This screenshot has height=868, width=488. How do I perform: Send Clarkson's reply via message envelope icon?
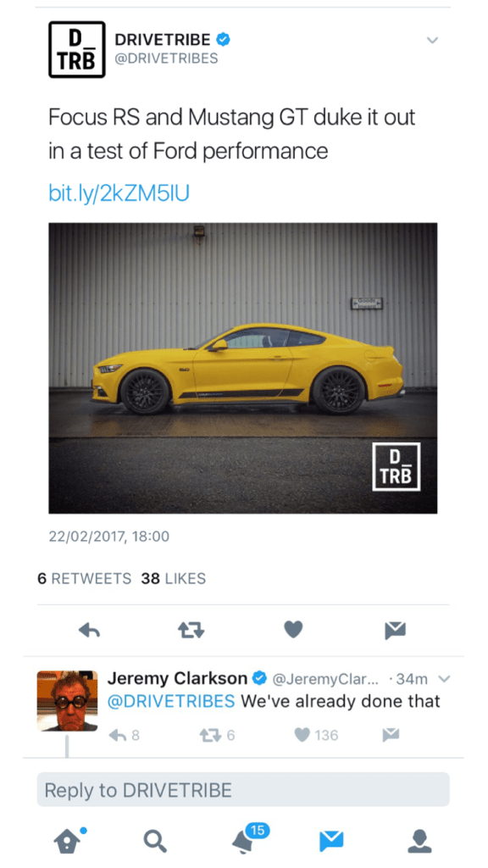(391, 735)
